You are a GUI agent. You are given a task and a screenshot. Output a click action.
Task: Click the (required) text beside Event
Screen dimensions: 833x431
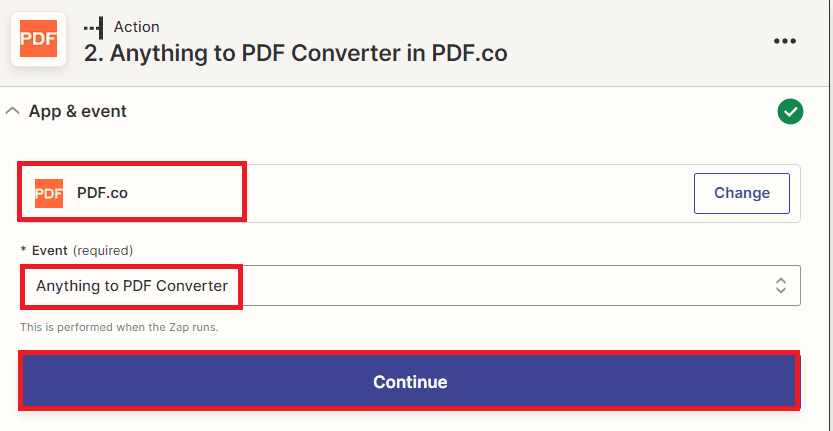click(103, 250)
